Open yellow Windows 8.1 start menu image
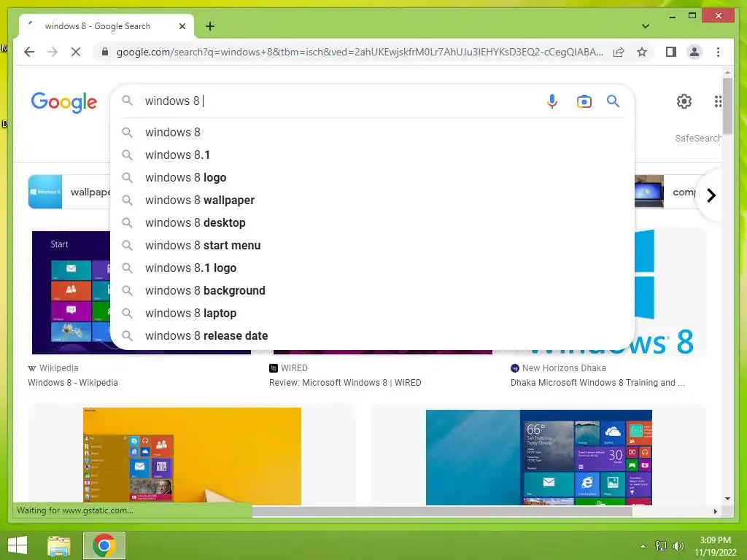The height and width of the screenshot is (560, 747). [x=192, y=456]
